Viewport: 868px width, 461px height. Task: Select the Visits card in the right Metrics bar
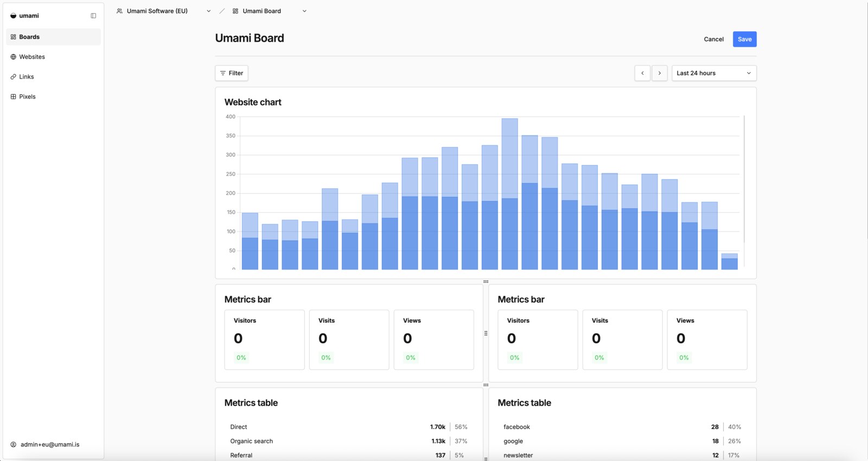pyautogui.click(x=623, y=340)
